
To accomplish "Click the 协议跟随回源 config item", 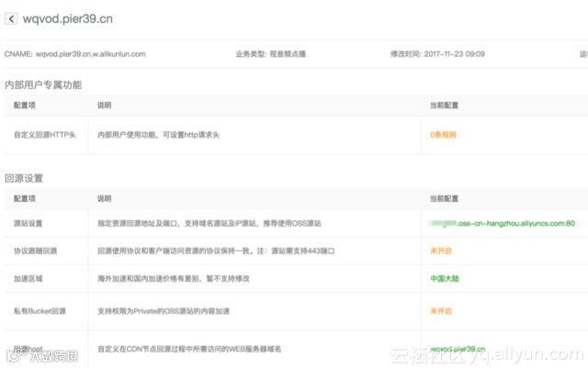I will (x=35, y=251).
